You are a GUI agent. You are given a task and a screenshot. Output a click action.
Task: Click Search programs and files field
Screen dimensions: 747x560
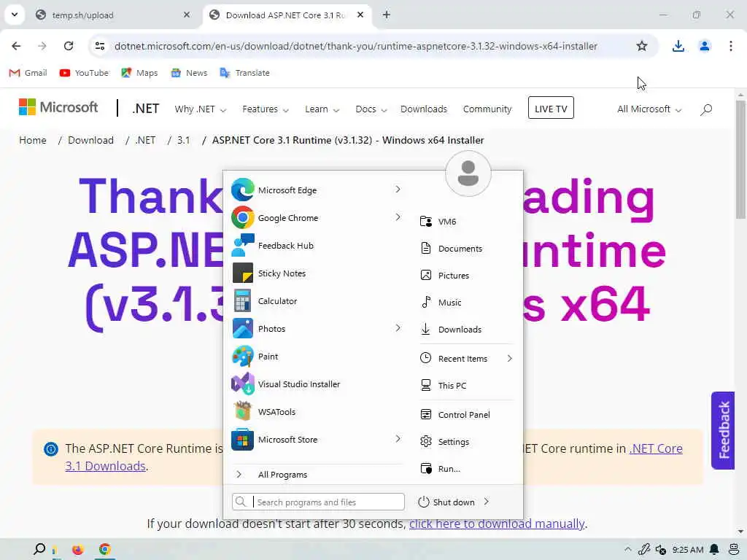click(318, 502)
